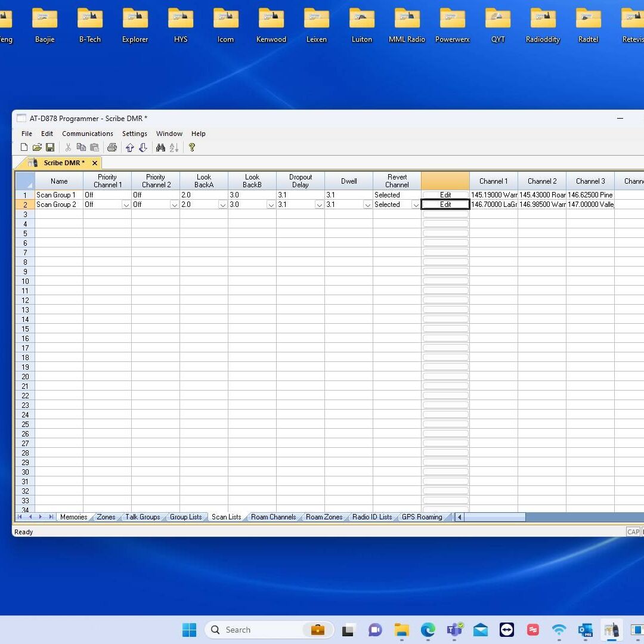Screen dimensions: 644x644
Task: Expand Dropout Delay dropdown for Scan Group 2
Action: [x=320, y=205]
